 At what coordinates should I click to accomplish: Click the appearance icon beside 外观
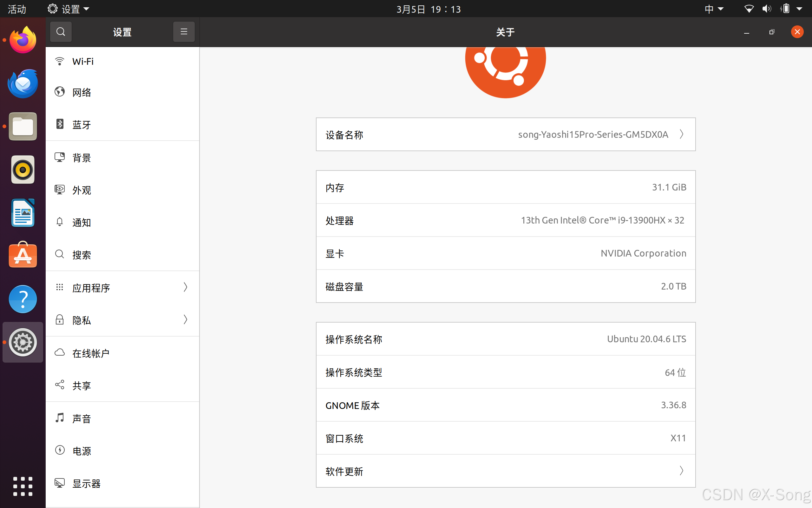60,190
